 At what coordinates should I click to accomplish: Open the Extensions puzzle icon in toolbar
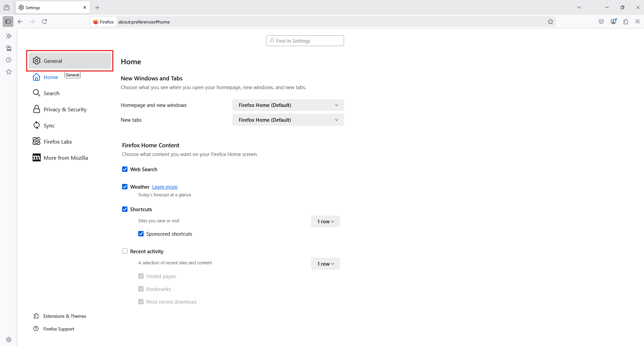[626, 22]
